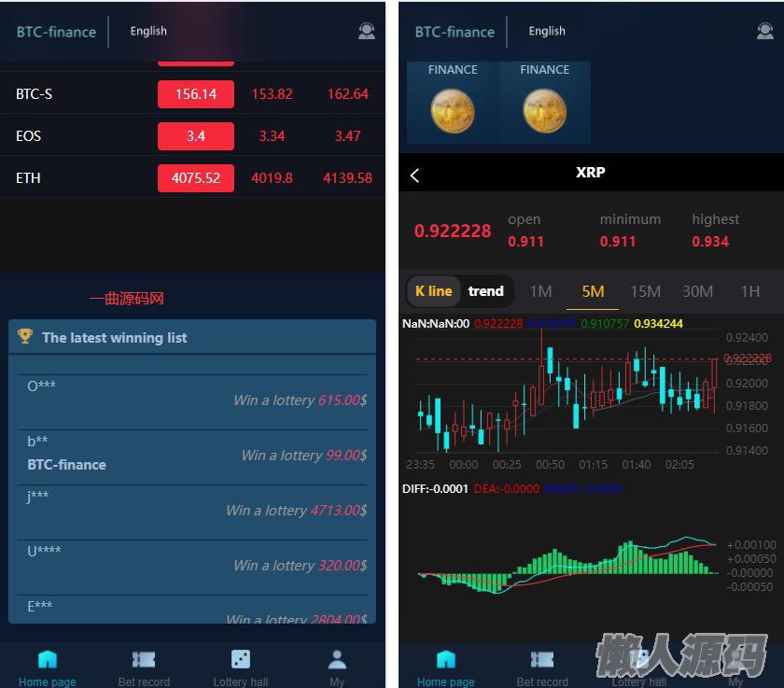Click winner U**** lottery 320.00$ entry
Viewport: 784px width, 688px height.
(192, 568)
